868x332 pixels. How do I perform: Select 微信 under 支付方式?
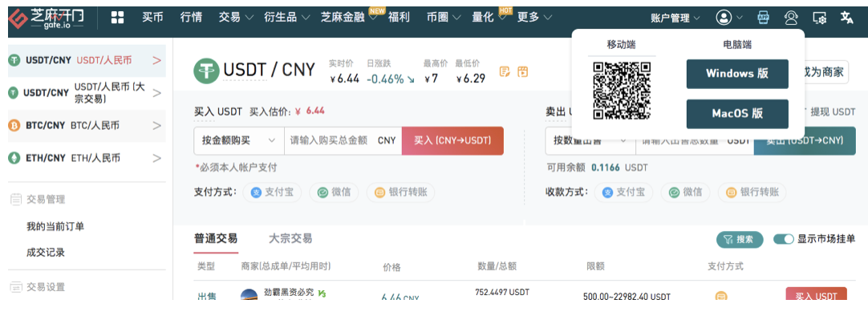334,192
